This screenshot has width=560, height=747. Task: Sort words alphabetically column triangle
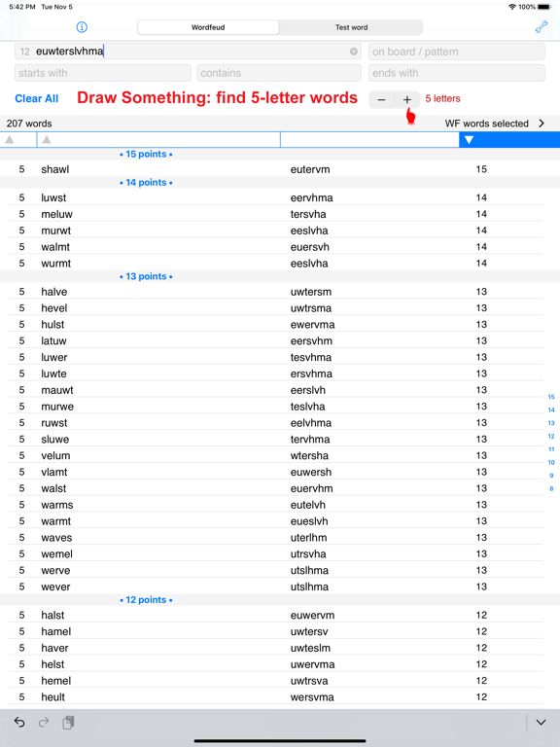pos(47,140)
